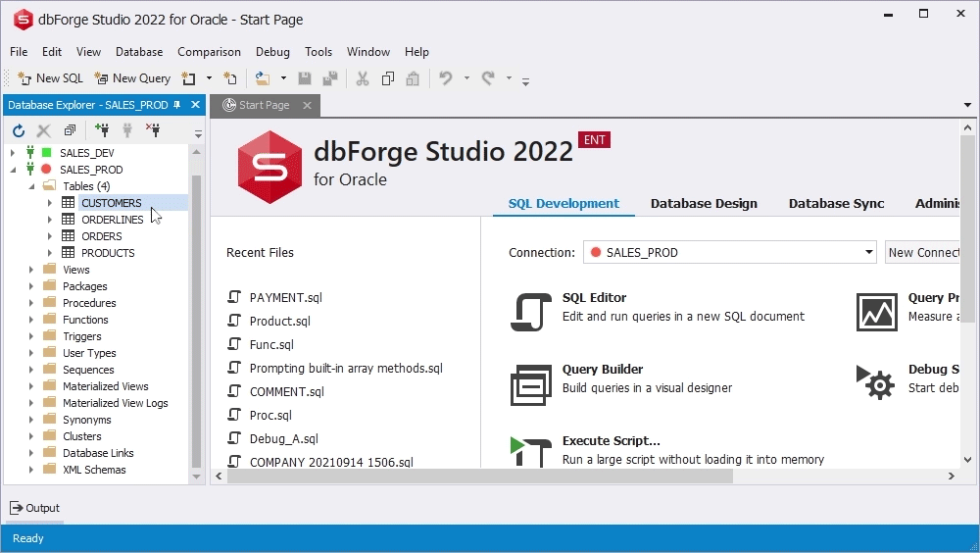Click the Refresh icon in Database Explorer
The width and height of the screenshot is (980, 553).
tap(19, 130)
